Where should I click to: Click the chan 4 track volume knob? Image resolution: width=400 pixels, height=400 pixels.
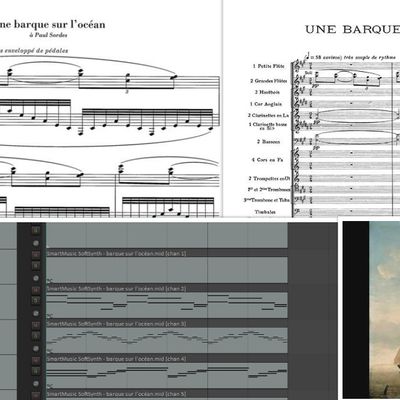point(36,384)
